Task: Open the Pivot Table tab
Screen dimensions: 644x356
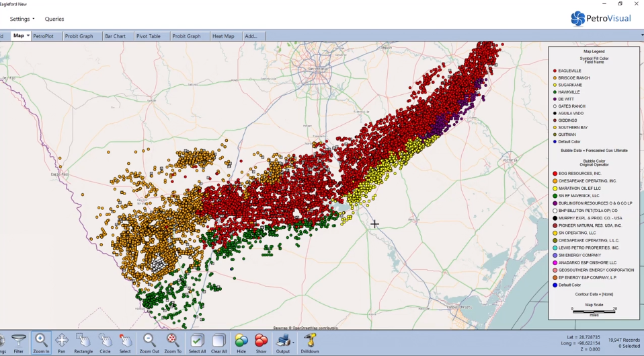Action: coord(149,36)
